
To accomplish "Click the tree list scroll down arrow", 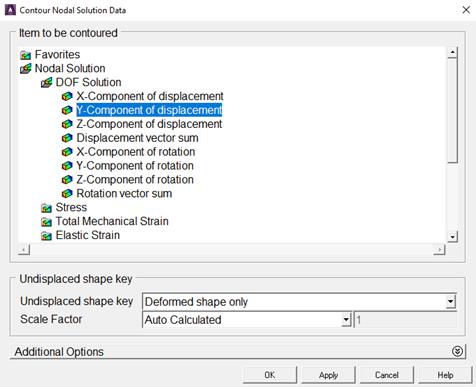I will (452, 237).
